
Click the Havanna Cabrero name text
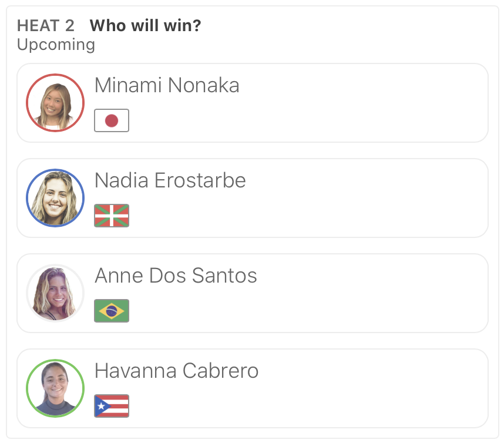[x=176, y=371]
